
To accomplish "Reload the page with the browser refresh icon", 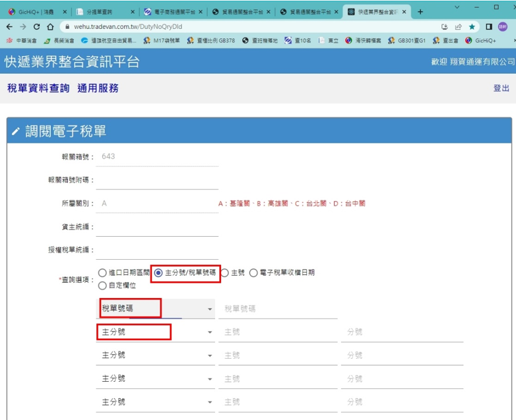I will [x=37, y=27].
